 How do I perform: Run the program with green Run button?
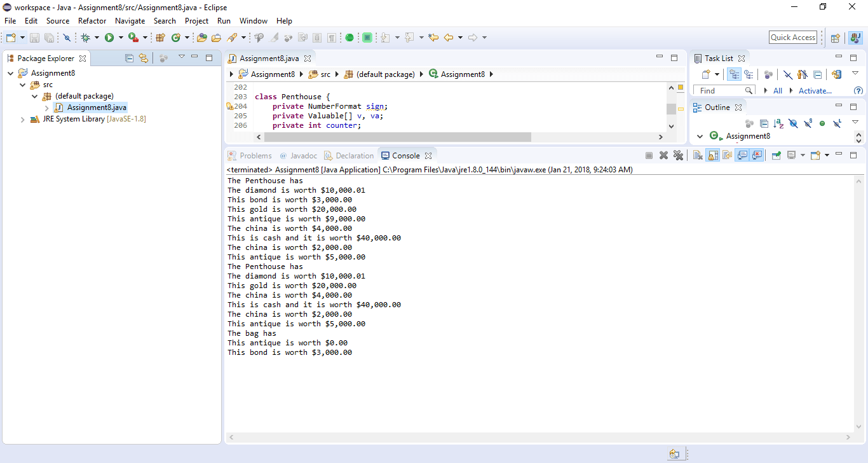109,38
